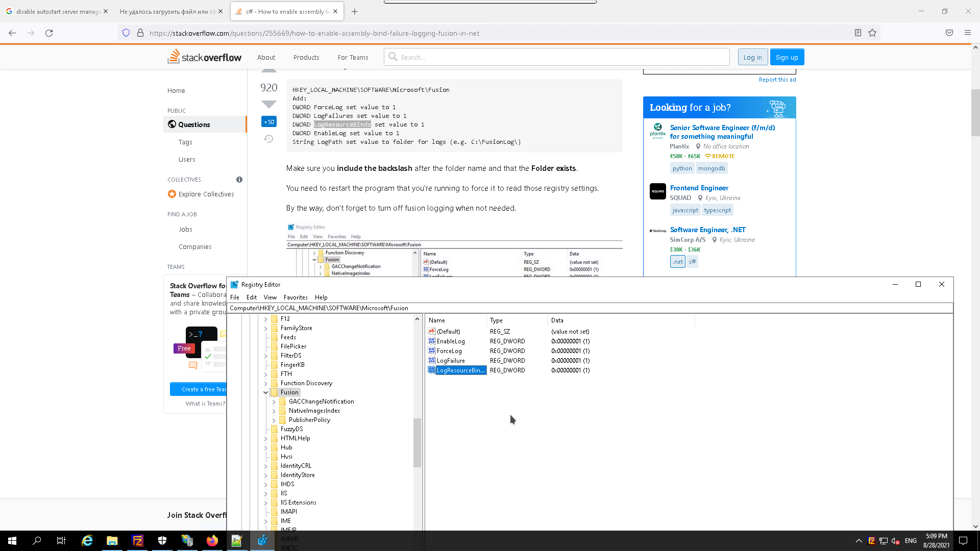Image resolution: width=980 pixels, height=551 pixels.
Task: Click the downvote arrow below the 920 score
Action: click(269, 104)
